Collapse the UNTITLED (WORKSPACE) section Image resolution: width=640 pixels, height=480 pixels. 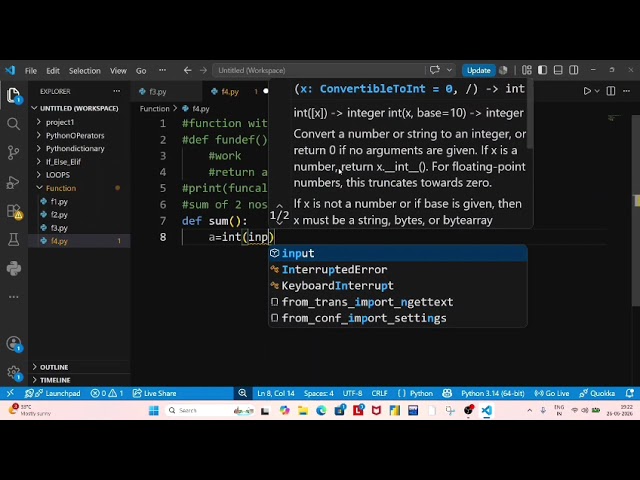(x=79, y=108)
